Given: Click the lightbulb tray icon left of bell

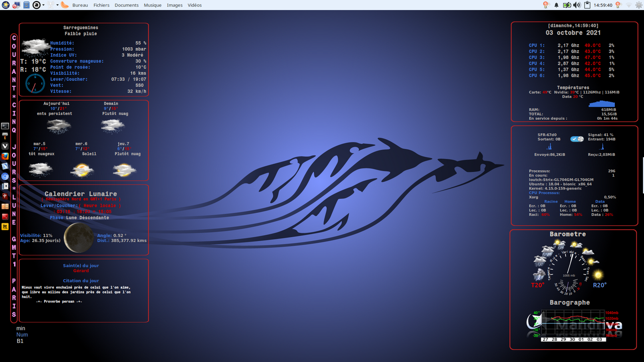Looking at the screenshot, I should coord(545,5).
